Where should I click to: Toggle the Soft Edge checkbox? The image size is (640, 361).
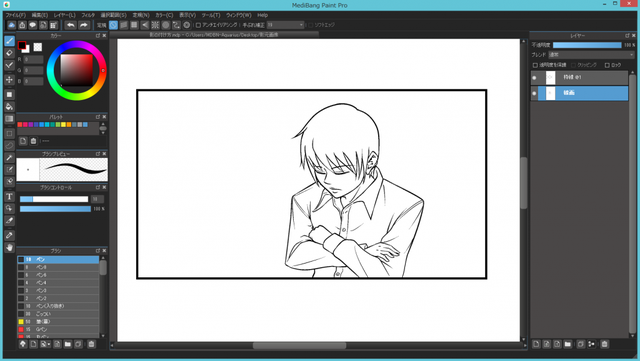(x=311, y=25)
